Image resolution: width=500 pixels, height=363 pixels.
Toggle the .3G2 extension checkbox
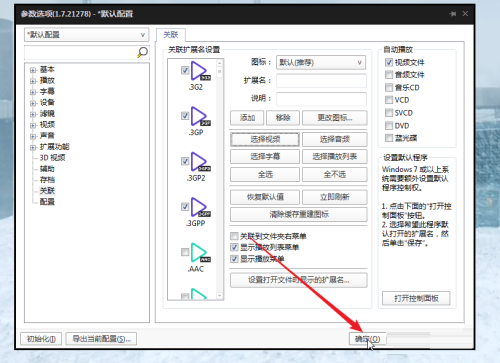click(185, 70)
